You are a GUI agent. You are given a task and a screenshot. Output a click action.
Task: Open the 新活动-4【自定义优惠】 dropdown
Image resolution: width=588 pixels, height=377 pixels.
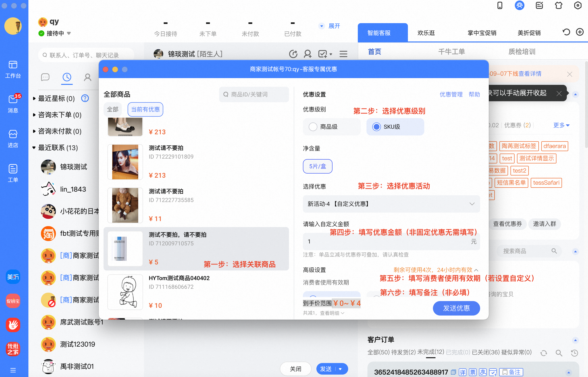391,204
